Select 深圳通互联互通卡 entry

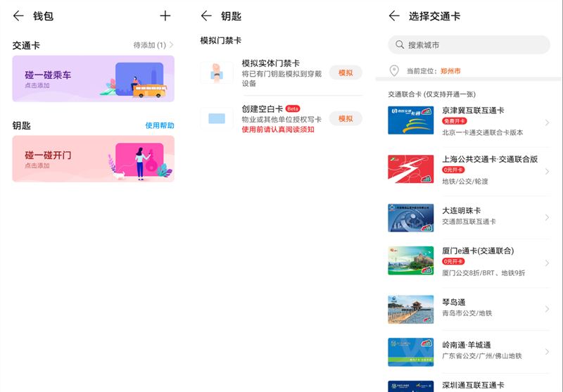tap(469, 386)
